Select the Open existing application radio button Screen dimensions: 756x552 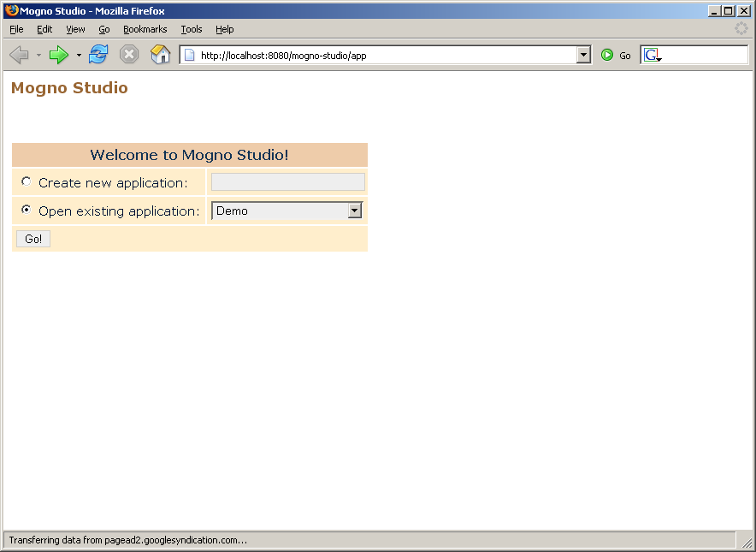27,210
